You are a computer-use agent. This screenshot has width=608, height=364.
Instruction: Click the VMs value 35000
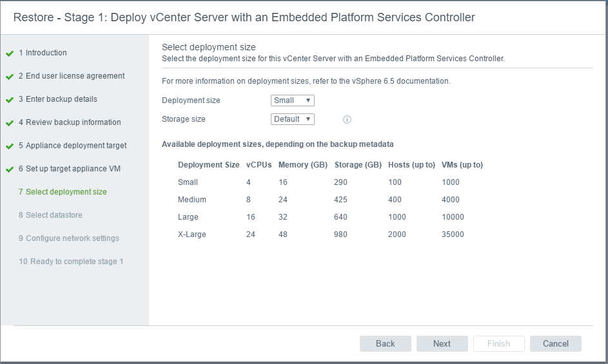453,235
